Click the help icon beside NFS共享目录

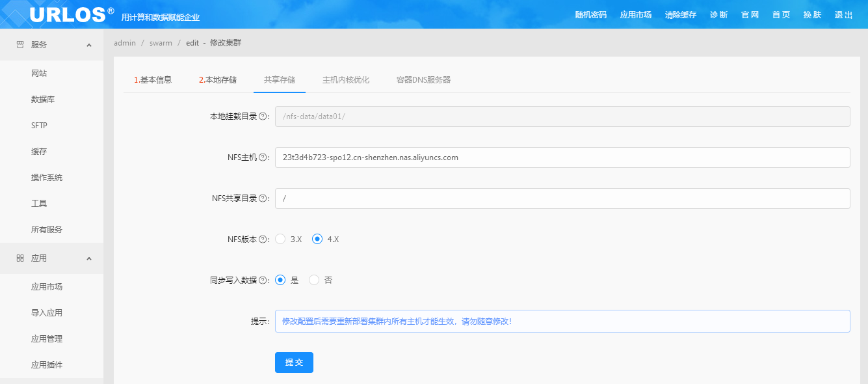(263, 199)
